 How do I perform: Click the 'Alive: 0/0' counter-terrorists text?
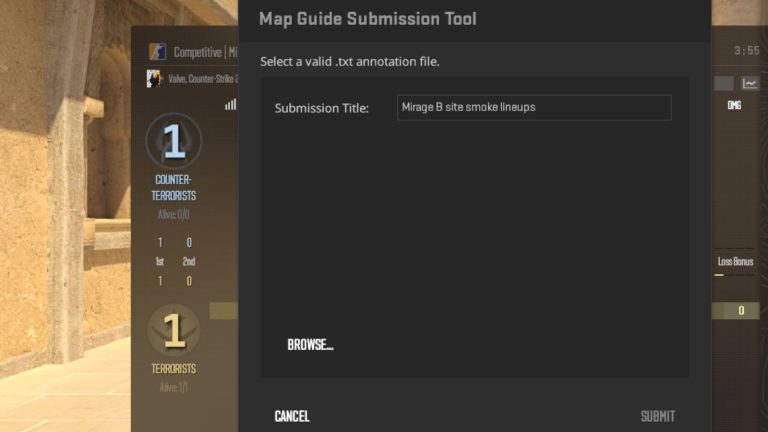click(x=173, y=214)
